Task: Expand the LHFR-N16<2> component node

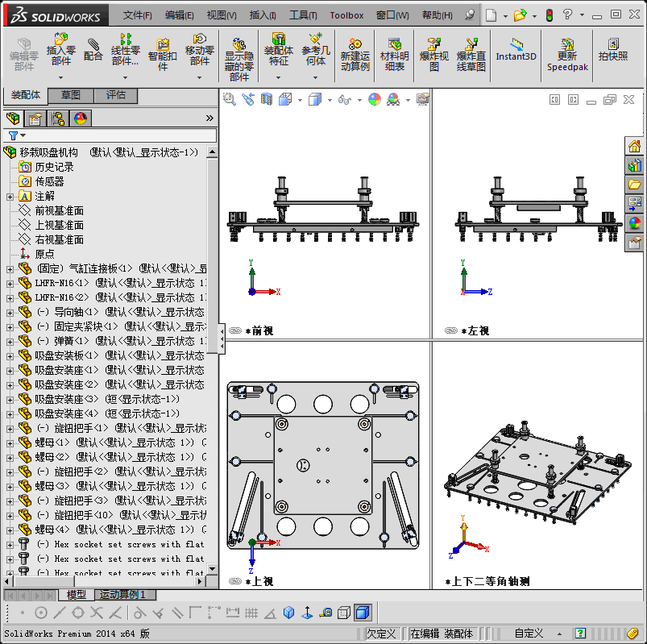Action: coord(10,298)
